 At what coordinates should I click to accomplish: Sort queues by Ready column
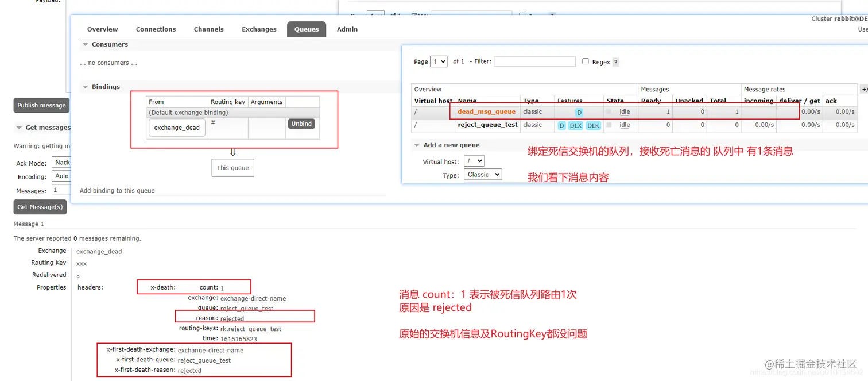pos(651,101)
